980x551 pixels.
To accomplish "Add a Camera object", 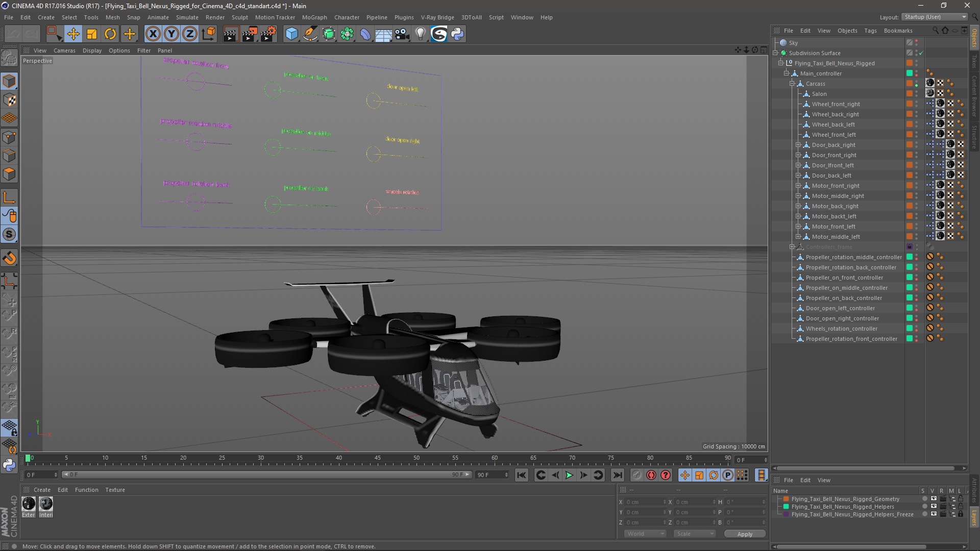I will (402, 34).
